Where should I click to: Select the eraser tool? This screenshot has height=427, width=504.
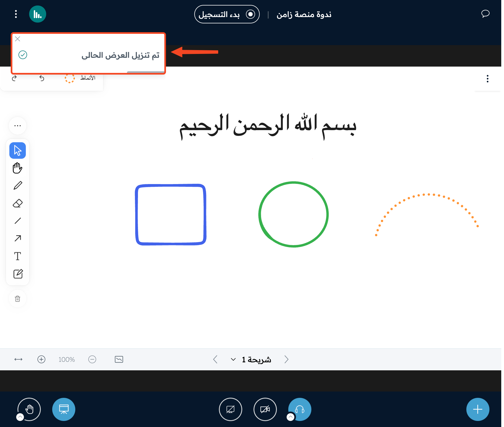click(18, 203)
